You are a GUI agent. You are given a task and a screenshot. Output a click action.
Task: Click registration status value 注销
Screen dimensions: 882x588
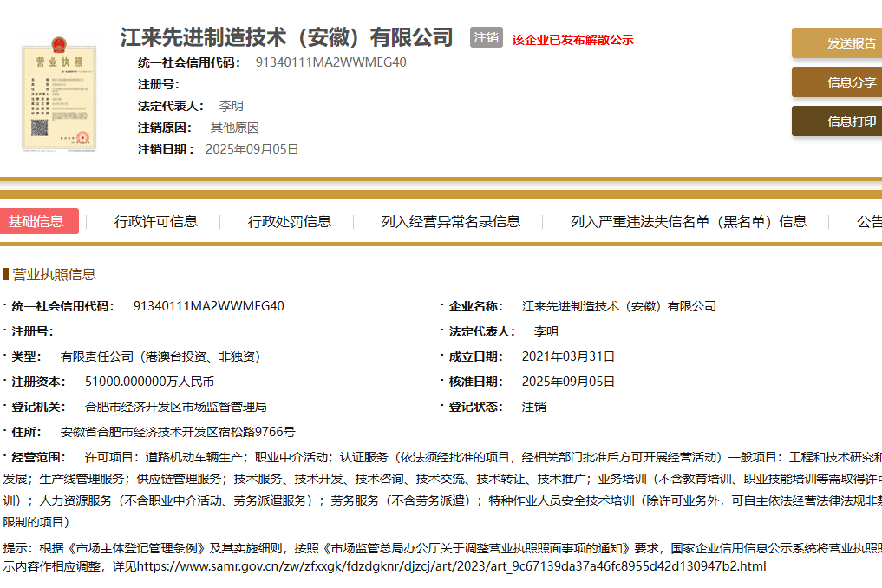coord(534,407)
